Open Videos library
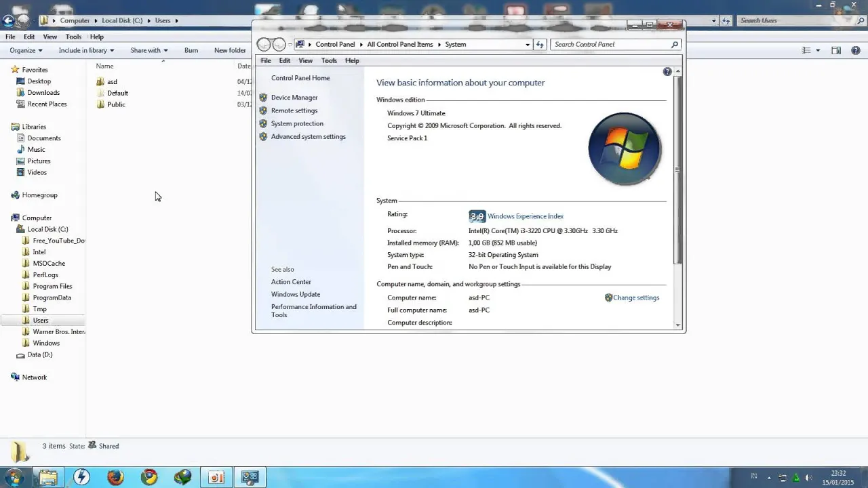This screenshot has height=488, width=868. tap(37, 173)
